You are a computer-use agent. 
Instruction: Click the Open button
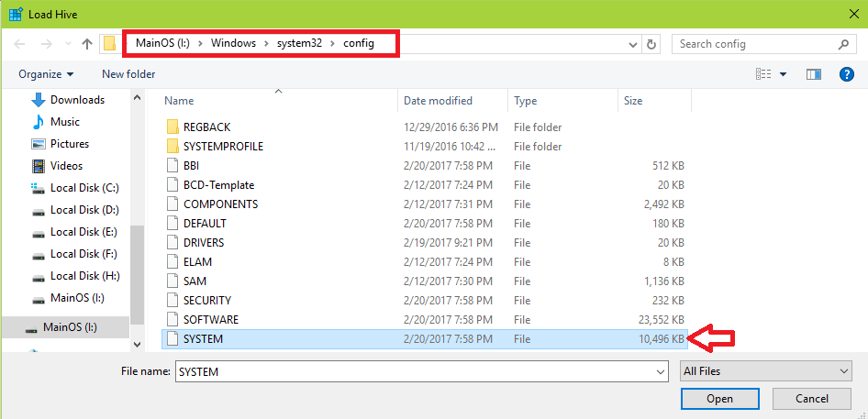point(719,399)
